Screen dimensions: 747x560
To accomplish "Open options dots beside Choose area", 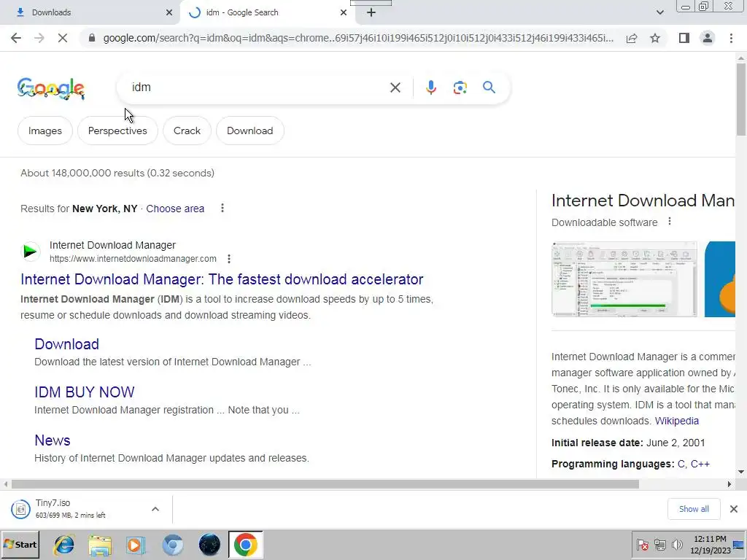I will tap(222, 208).
